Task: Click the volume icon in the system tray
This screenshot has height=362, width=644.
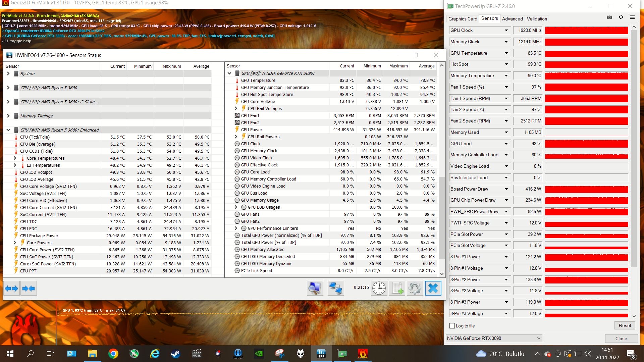Action: coord(588,354)
